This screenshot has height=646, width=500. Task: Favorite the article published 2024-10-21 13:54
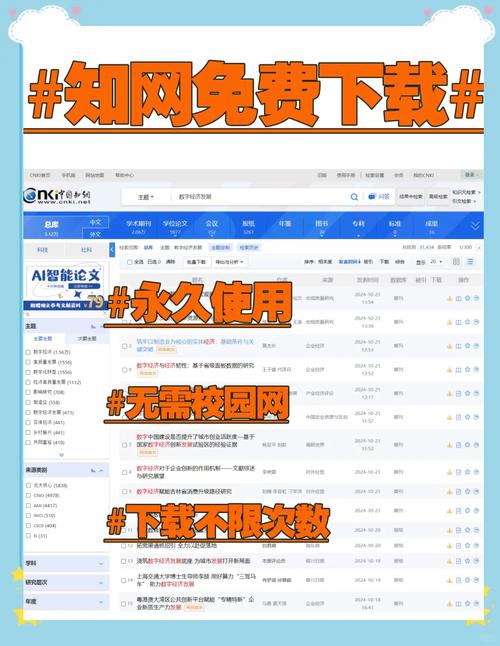point(467,298)
